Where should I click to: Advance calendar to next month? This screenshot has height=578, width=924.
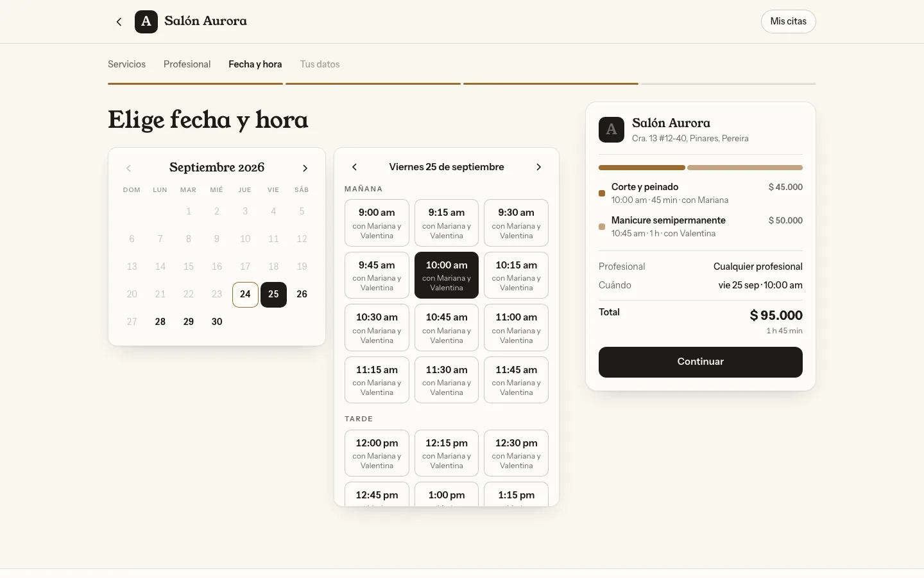click(x=305, y=168)
